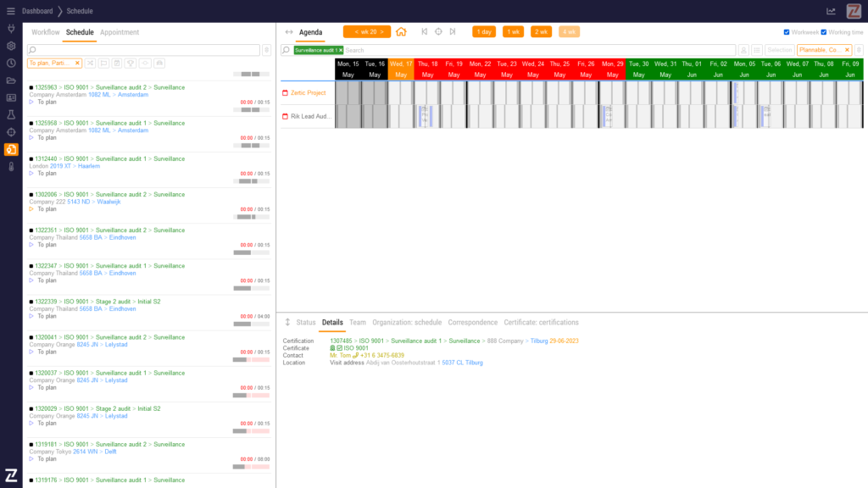Select the highlighted orange schedule sidebar icon
This screenshot has height=488, width=868.
(x=11, y=149)
